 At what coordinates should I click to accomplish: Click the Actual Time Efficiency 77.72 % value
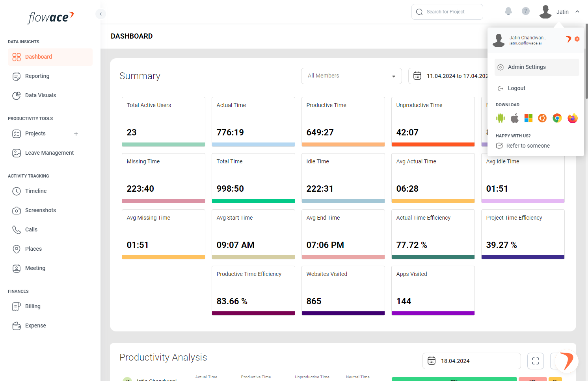[411, 245]
